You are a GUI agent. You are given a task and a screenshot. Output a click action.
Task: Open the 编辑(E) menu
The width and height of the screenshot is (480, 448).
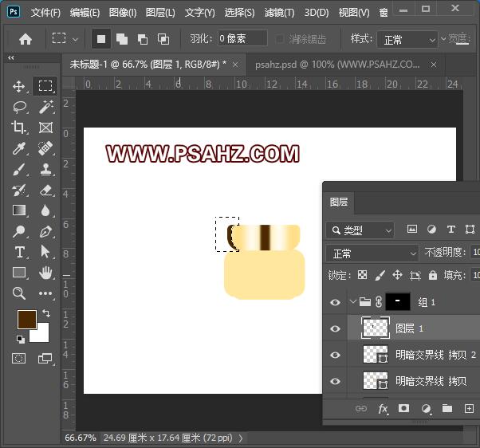click(85, 13)
